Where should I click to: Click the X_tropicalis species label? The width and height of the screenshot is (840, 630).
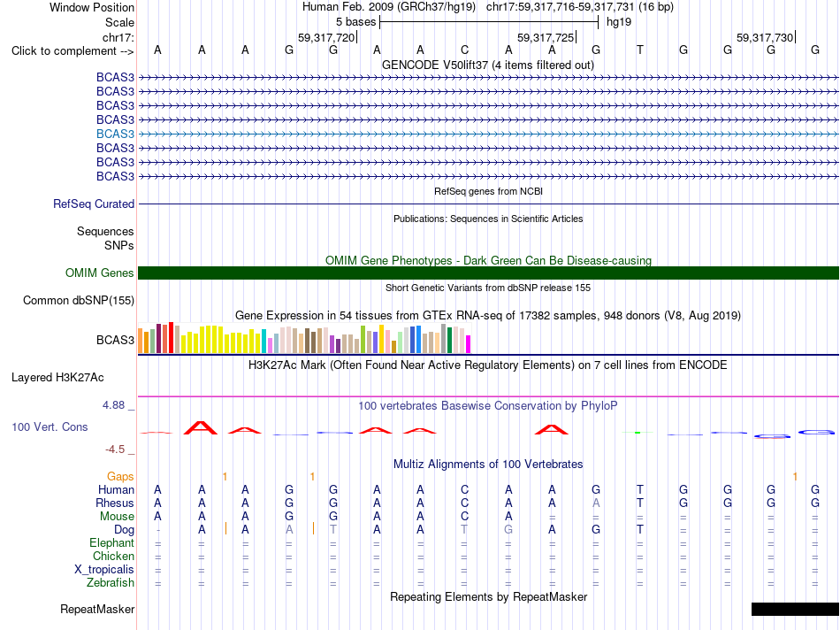[104, 570]
